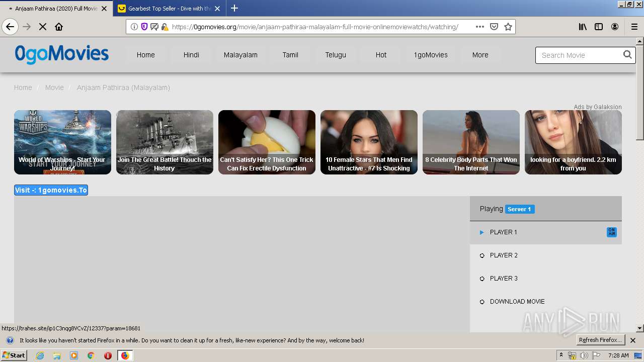The image size is (644, 362).
Task: Click the Ads by Galaksion label
Action: tap(598, 107)
